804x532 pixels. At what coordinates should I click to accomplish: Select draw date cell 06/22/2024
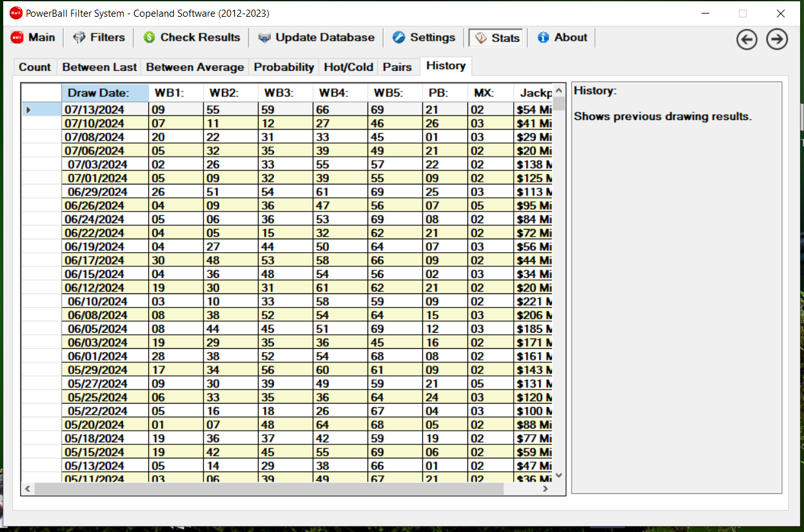click(x=105, y=233)
